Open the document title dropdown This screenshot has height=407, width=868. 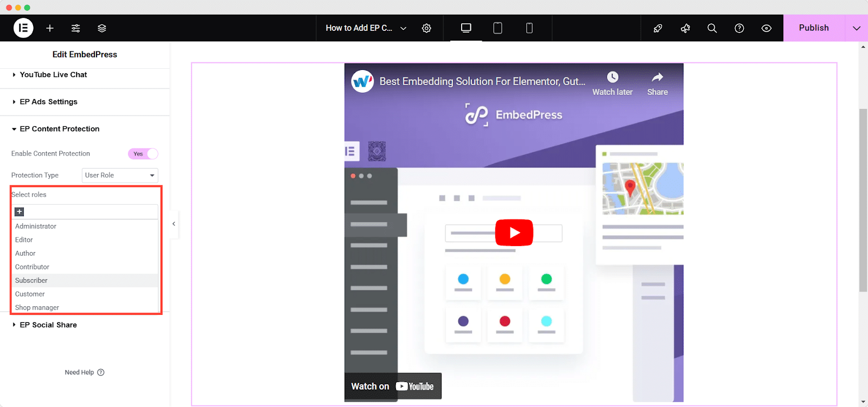click(x=366, y=28)
